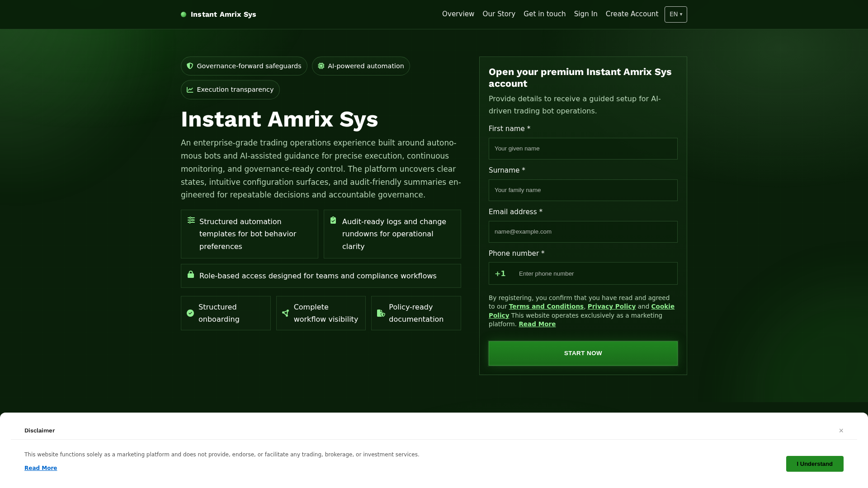
Task: Click the checkmark icon beside Structured onboarding
Action: (x=190, y=313)
